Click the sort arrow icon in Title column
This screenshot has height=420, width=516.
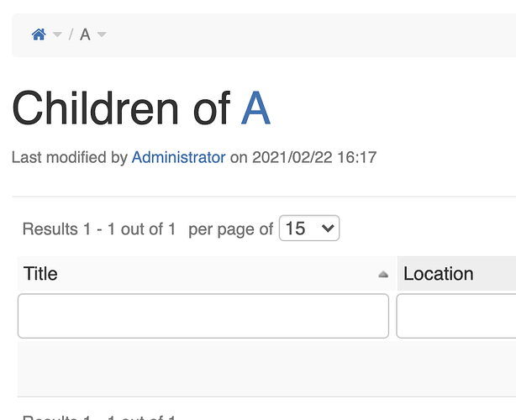[x=383, y=274]
